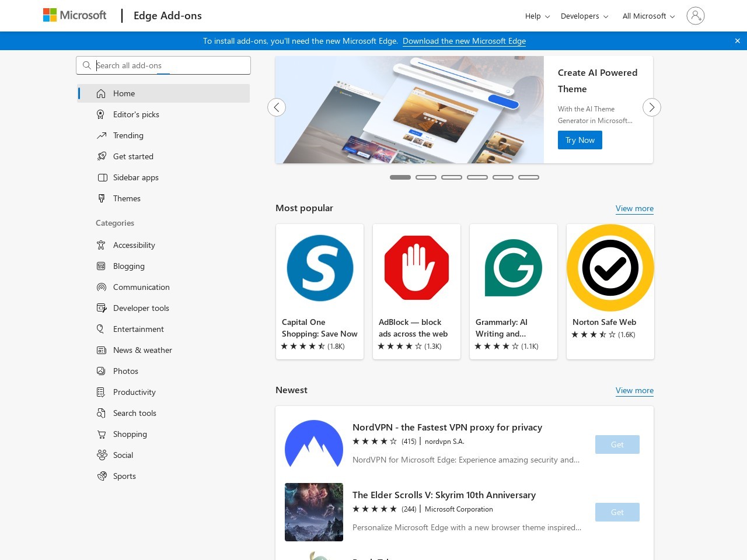View more Most popular add-ons

(x=634, y=208)
